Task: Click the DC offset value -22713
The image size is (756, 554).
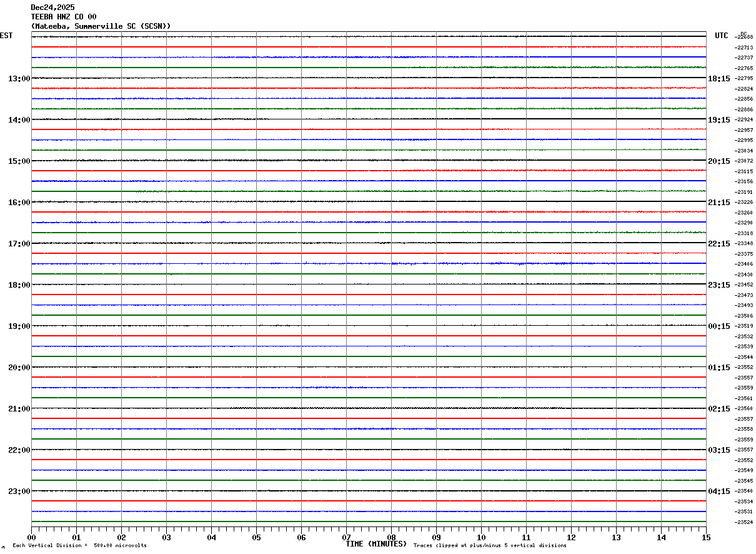Action: tap(744, 48)
